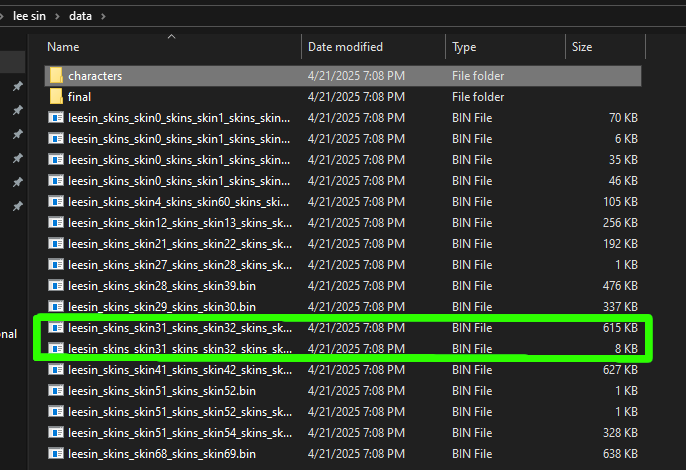The width and height of the screenshot is (686, 470).
Task: Click the '256 KB' size cell
Action: tap(620, 223)
